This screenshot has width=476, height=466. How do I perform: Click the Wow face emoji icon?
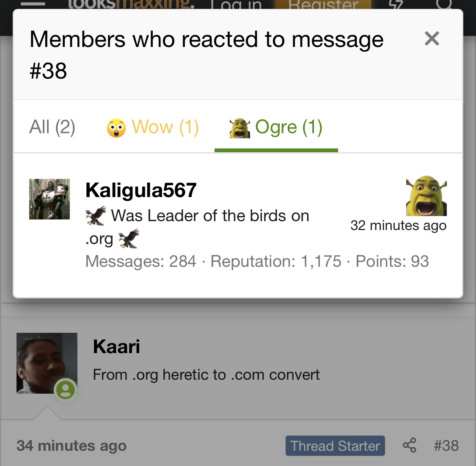tap(116, 128)
